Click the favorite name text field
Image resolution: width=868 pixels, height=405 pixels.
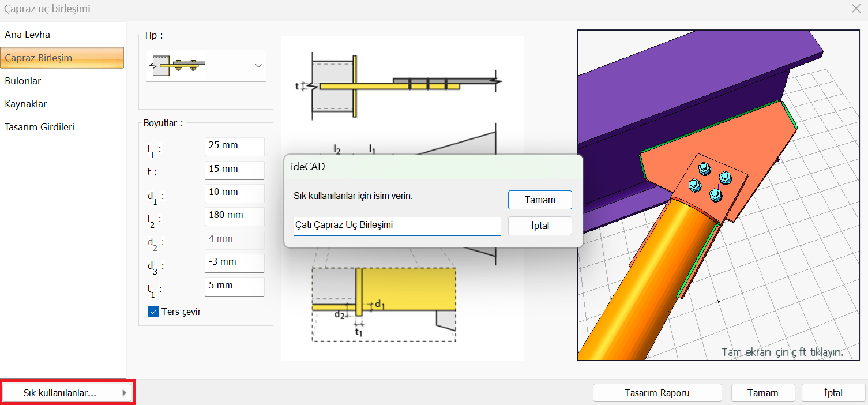point(397,226)
